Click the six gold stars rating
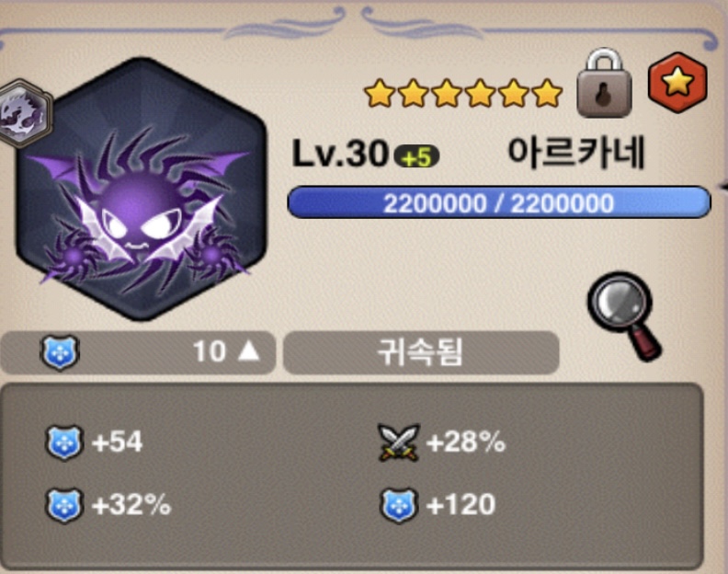The width and height of the screenshot is (728, 574). tap(463, 93)
